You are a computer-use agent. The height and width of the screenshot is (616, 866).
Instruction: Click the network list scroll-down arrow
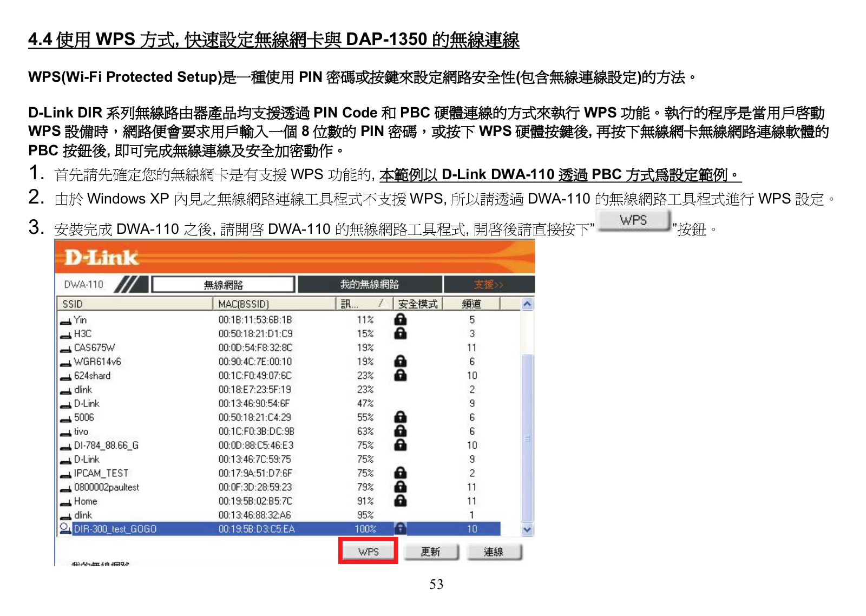coord(527,529)
